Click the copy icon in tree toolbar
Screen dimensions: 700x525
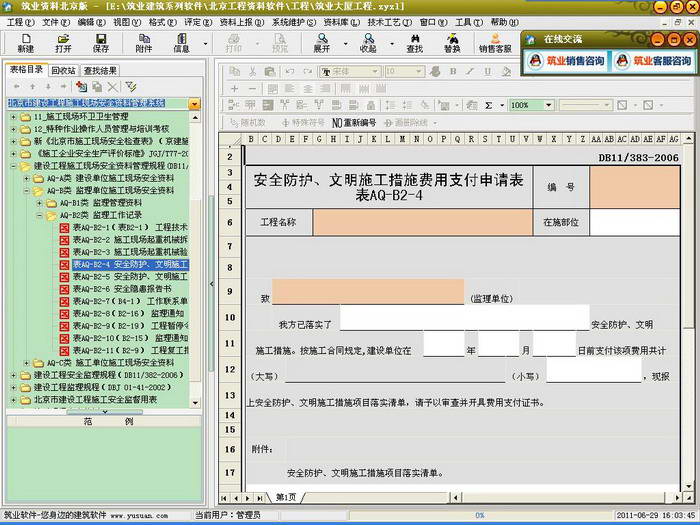(97, 87)
